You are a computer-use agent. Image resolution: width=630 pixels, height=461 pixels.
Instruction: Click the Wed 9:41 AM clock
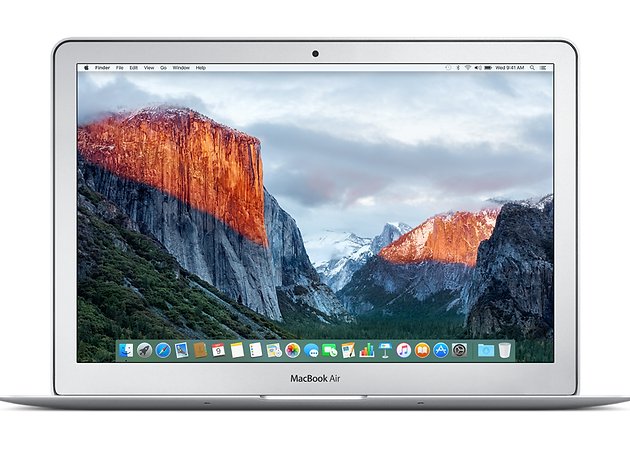click(510, 68)
